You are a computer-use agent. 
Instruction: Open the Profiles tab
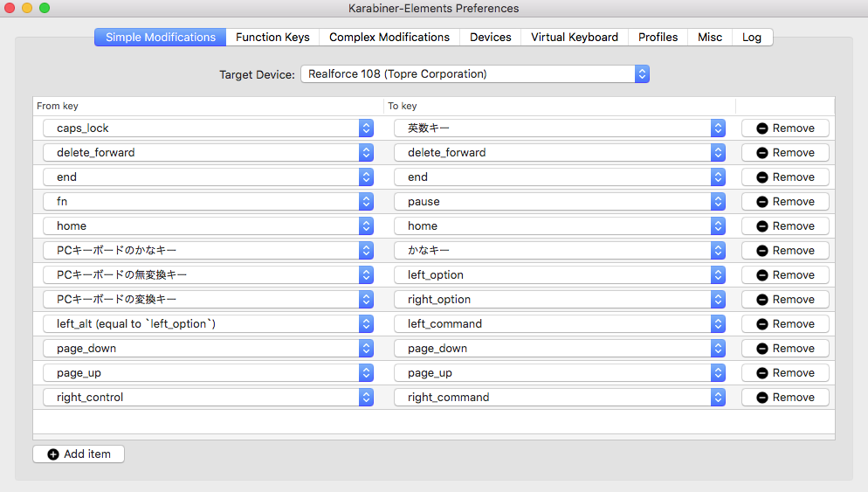click(x=658, y=37)
